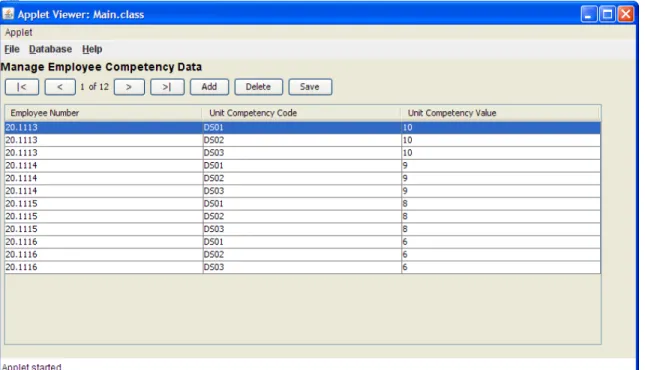The height and width of the screenshot is (370, 645).
Task: Click value 6 in 20.1116 DS01 row
Action: tap(501, 242)
